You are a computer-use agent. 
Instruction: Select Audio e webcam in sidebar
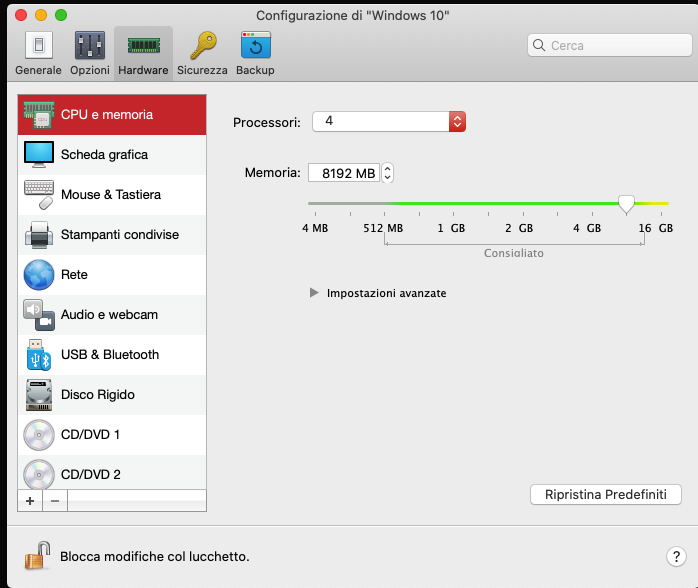(x=112, y=315)
